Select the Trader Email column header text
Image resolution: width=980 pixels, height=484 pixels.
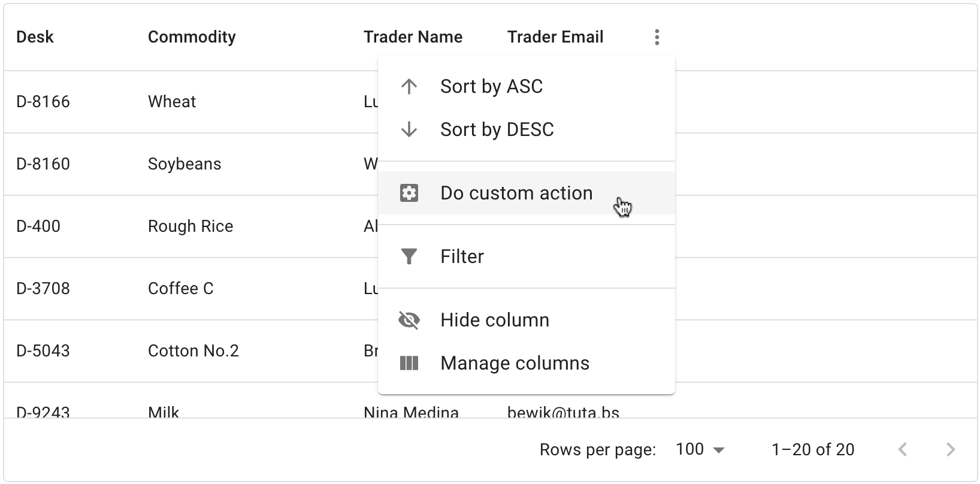click(555, 37)
